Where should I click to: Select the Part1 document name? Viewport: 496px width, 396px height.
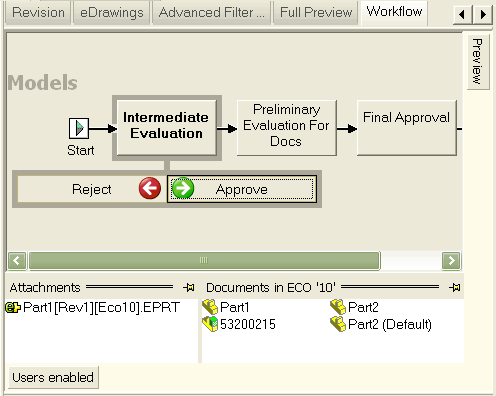click(x=235, y=307)
